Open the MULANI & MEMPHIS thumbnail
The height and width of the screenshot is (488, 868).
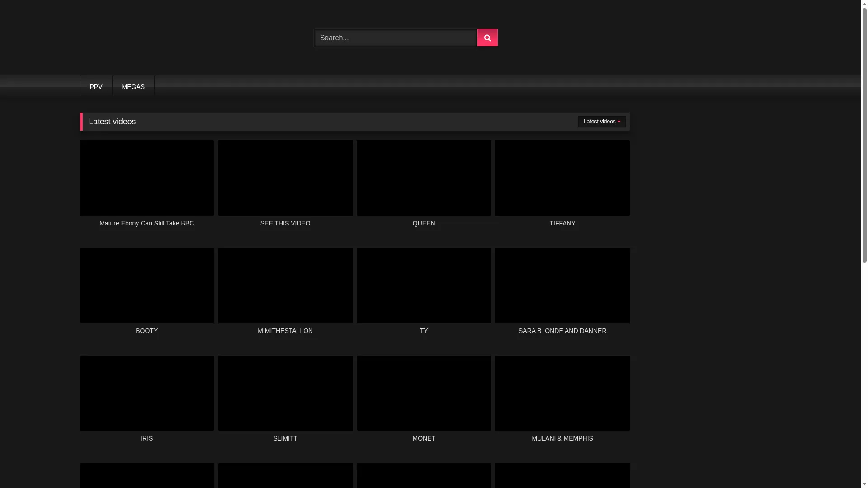tap(562, 393)
